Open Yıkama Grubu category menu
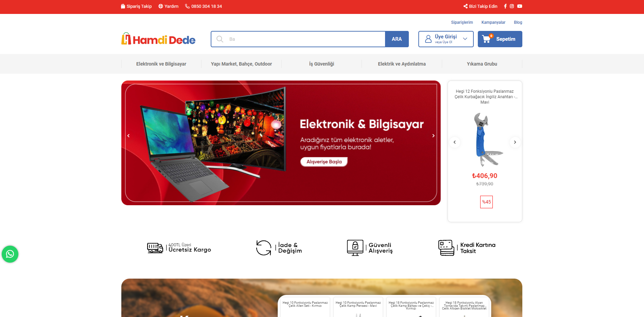 pos(482,64)
